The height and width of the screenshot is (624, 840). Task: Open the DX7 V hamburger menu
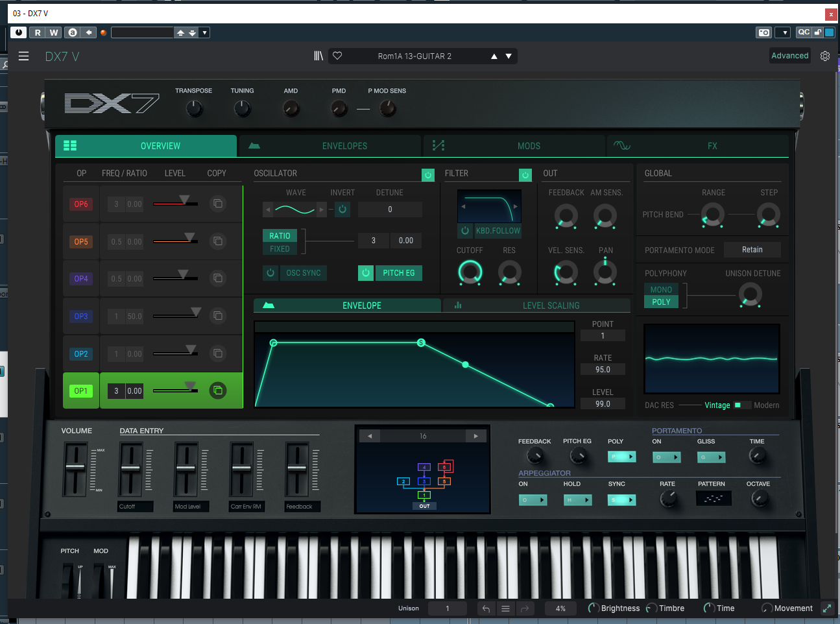point(23,56)
